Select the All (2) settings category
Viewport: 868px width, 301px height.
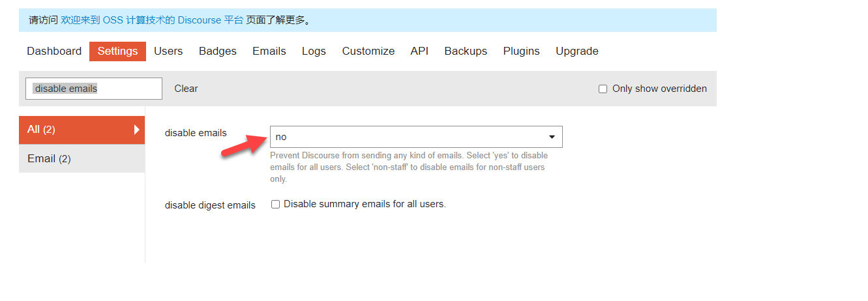[x=82, y=130]
